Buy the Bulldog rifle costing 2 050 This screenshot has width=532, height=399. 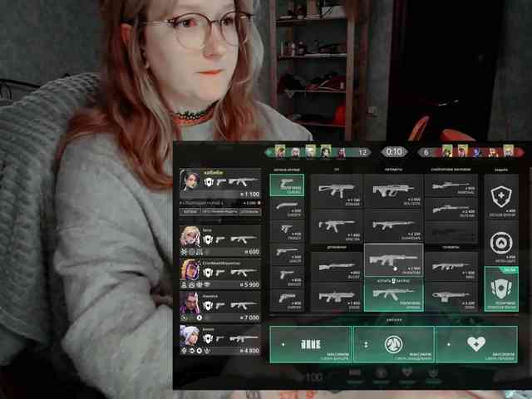[393, 191]
